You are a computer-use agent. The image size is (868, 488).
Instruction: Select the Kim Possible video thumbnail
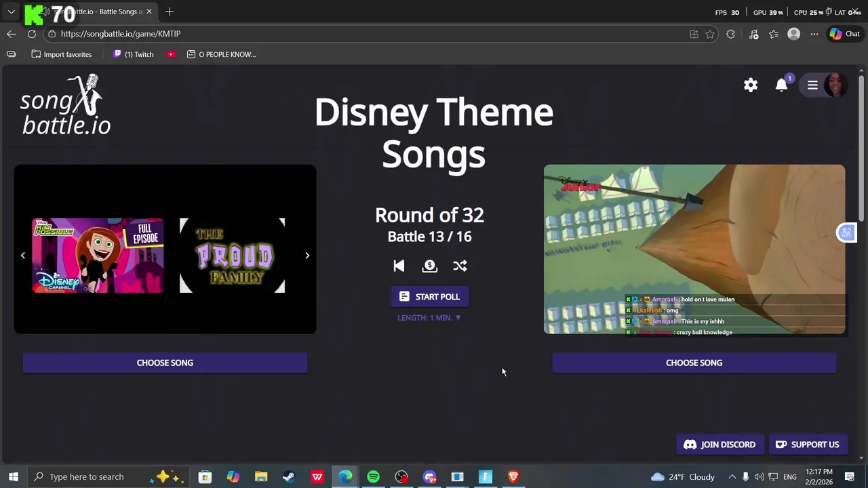coord(98,256)
